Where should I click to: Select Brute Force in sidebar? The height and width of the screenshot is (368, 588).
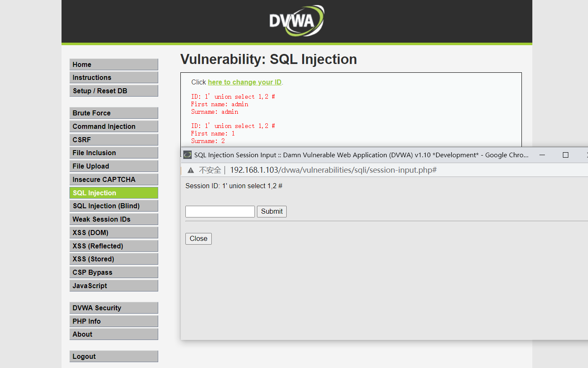pyautogui.click(x=113, y=113)
